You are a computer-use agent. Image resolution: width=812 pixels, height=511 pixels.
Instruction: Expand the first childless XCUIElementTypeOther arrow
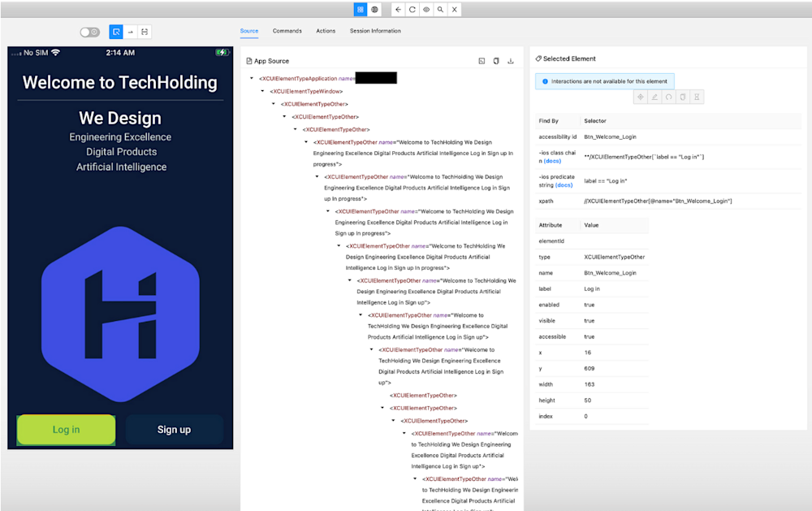pos(382,396)
